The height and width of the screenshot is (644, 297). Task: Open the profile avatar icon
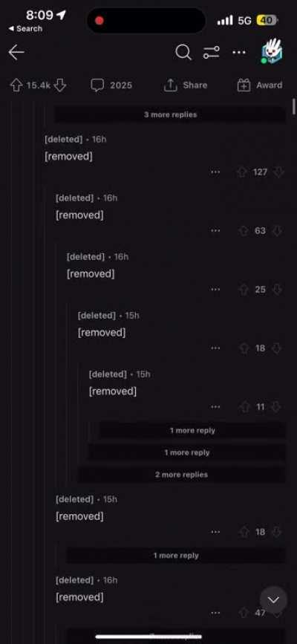[x=271, y=52]
